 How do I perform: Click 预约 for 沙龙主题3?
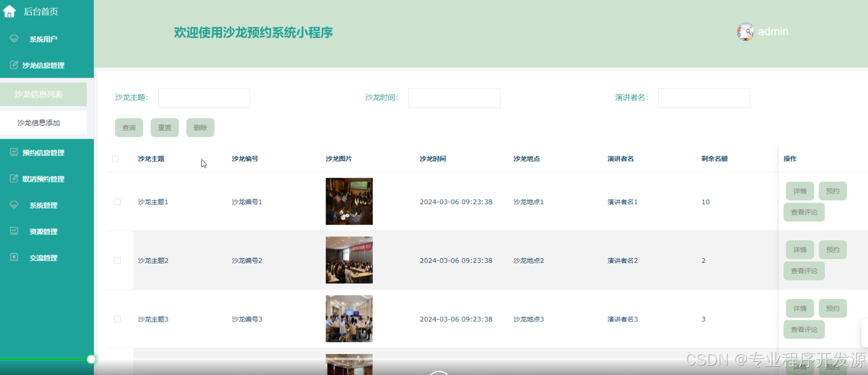tap(833, 308)
